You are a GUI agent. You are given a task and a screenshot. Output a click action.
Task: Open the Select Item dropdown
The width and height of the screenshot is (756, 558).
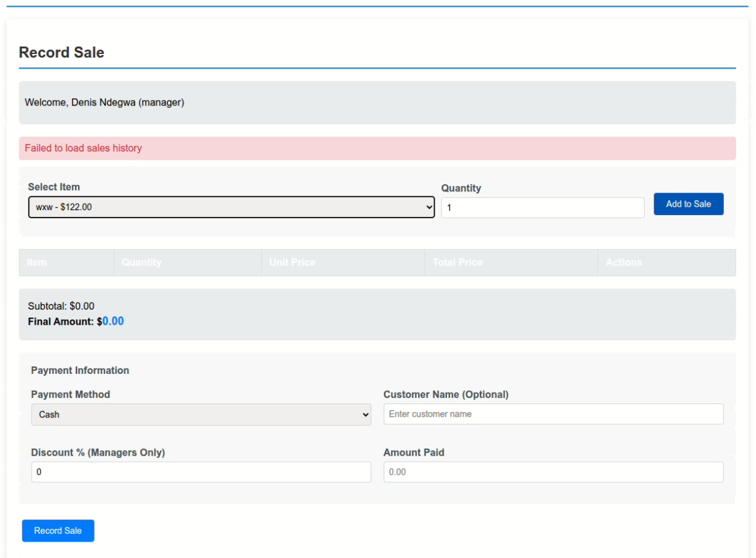point(232,207)
